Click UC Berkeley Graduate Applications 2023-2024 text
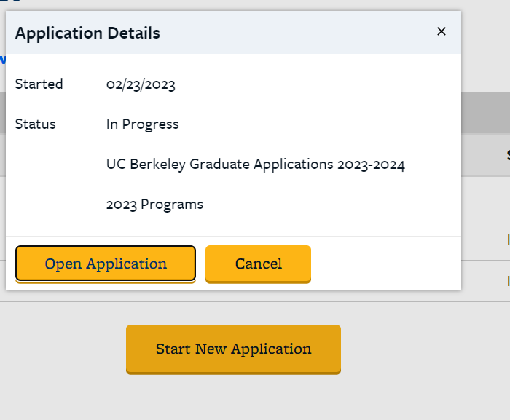510x420 pixels. coord(255,165)
